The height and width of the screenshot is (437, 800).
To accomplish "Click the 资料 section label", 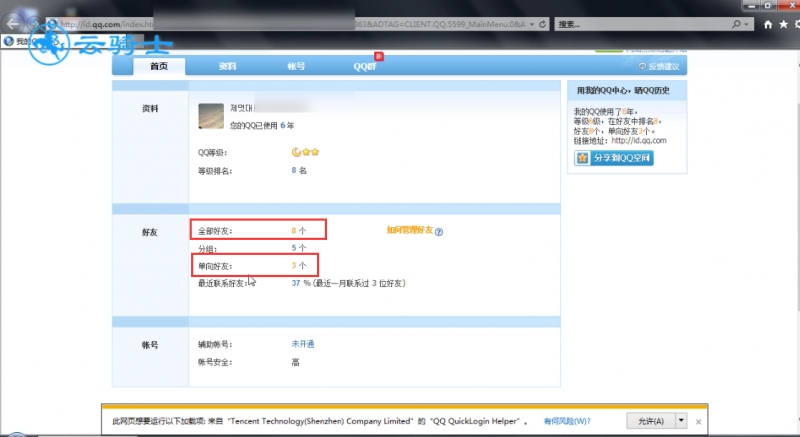I will point(150,109).
